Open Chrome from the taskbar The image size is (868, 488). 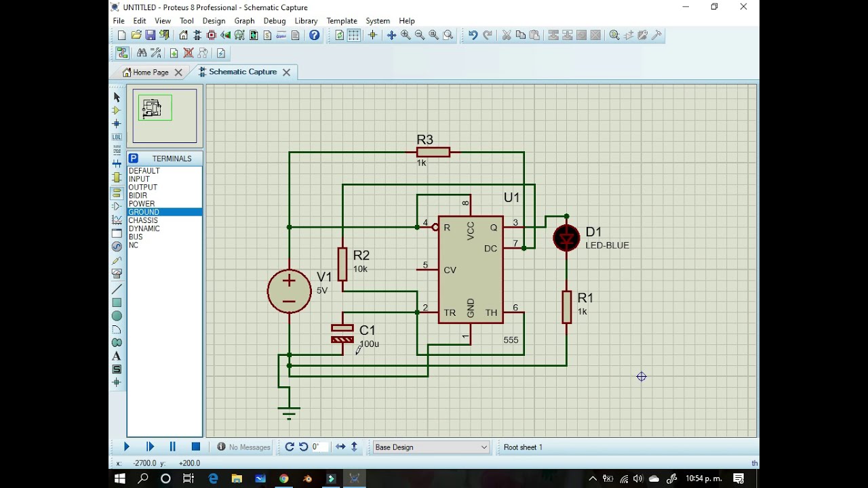coord(283,479)
